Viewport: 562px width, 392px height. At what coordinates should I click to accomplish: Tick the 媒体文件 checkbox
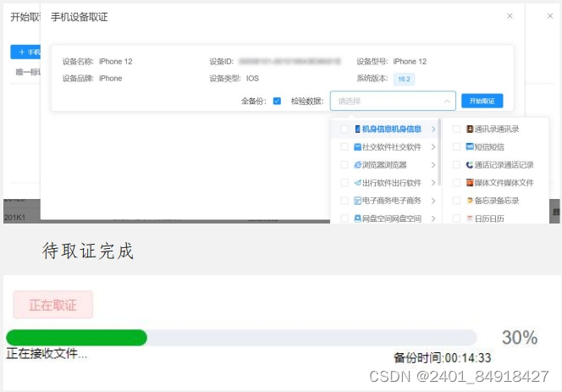(457, 183)
